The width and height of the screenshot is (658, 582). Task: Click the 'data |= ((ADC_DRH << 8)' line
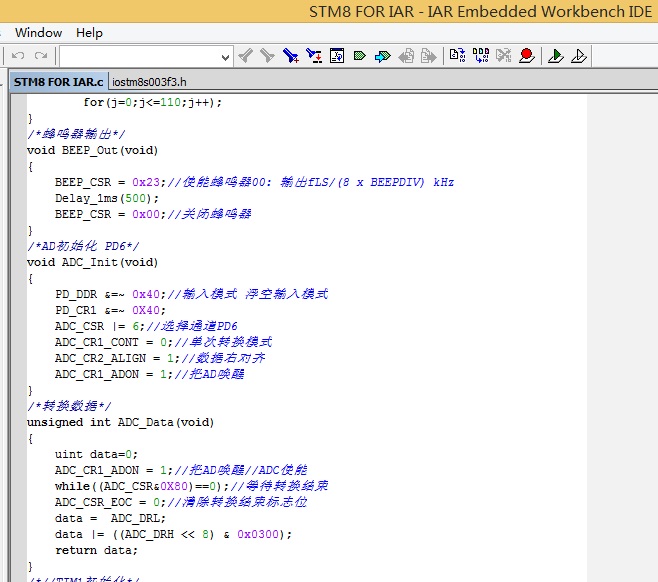coord(173,534)
